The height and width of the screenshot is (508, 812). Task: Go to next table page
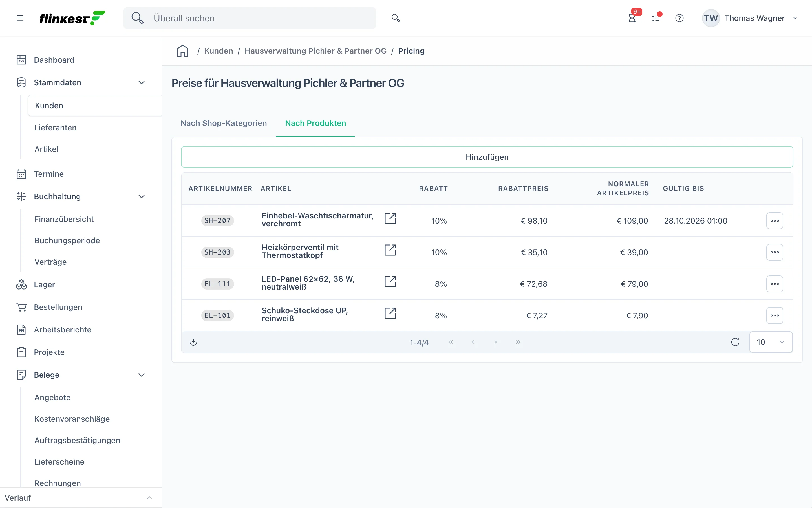496,342
